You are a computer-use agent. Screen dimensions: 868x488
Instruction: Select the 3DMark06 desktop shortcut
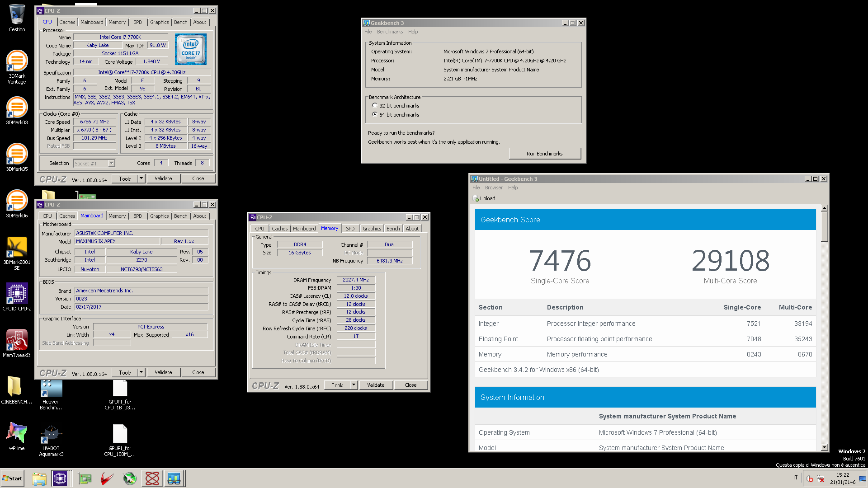(17, 204)
